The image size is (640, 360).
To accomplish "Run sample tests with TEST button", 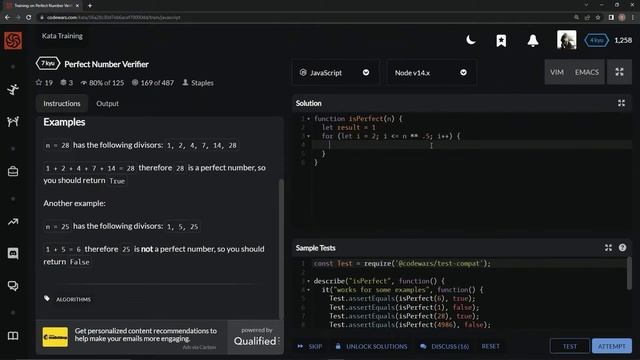I will 570,346.
